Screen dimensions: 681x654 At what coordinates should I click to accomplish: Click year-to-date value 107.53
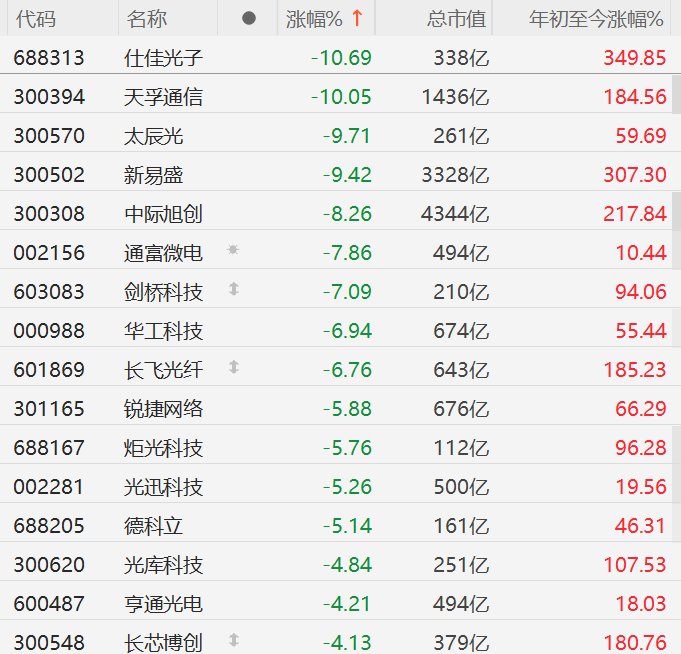click(x=635, y=565)
